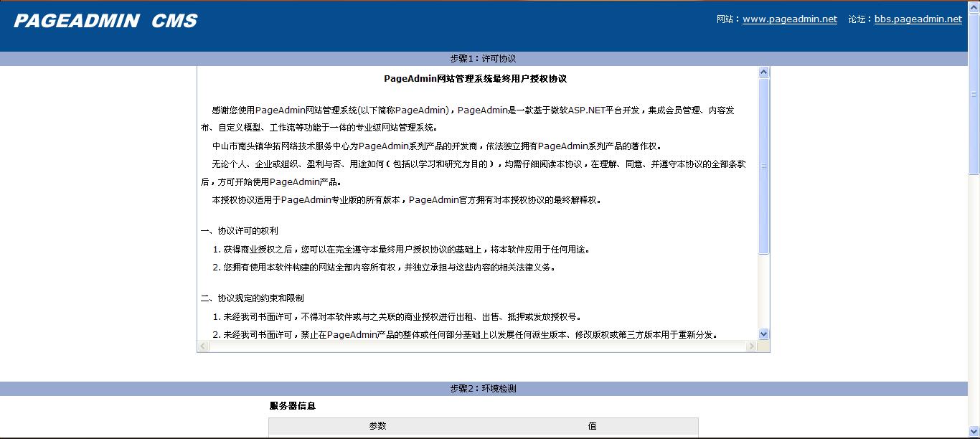The height and width of the screenshot is (439, 980).
Task: Click the 服务器信息 section heading
Action: pos(293,406)
